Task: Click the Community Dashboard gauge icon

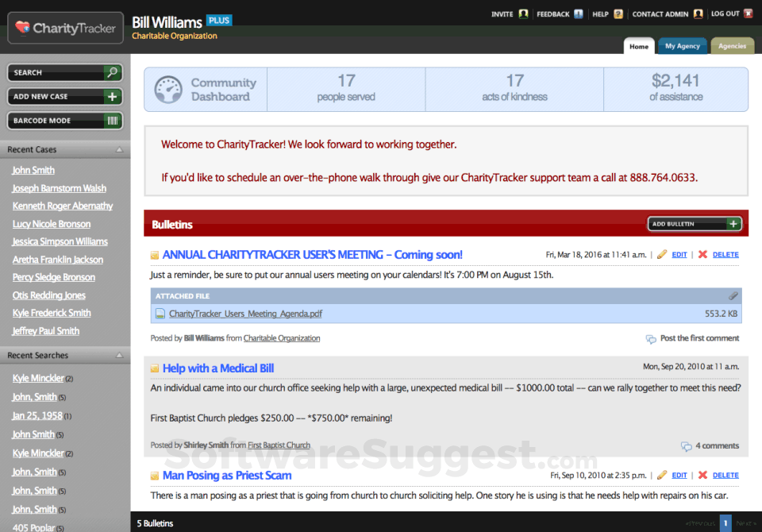Action: tap(167, 89)
